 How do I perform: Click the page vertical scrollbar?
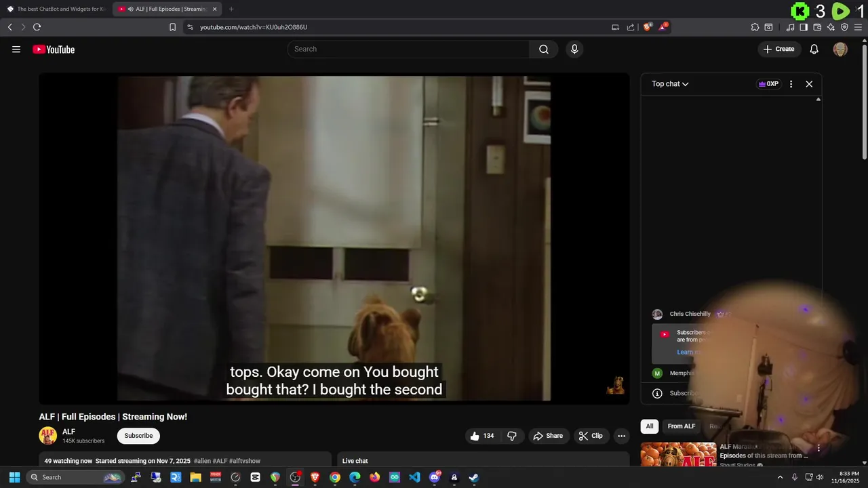[x=864, y=102]
